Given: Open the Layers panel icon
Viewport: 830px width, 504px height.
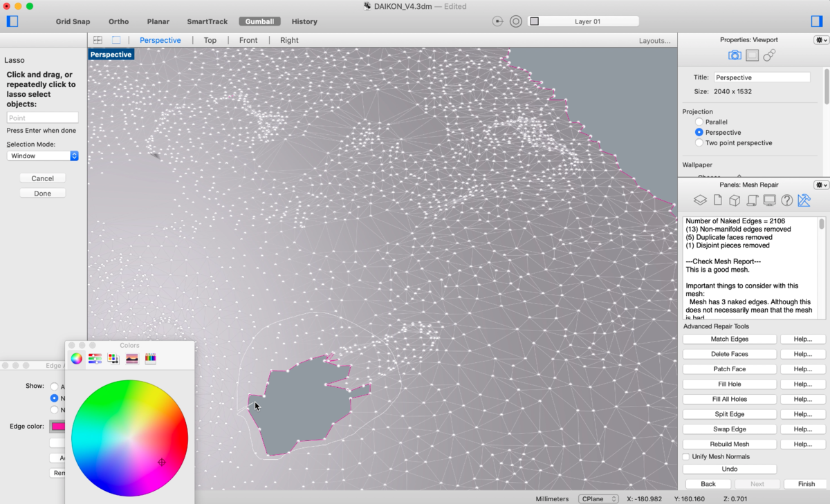Looking at the screenshot, I should (x=700, y=200).
